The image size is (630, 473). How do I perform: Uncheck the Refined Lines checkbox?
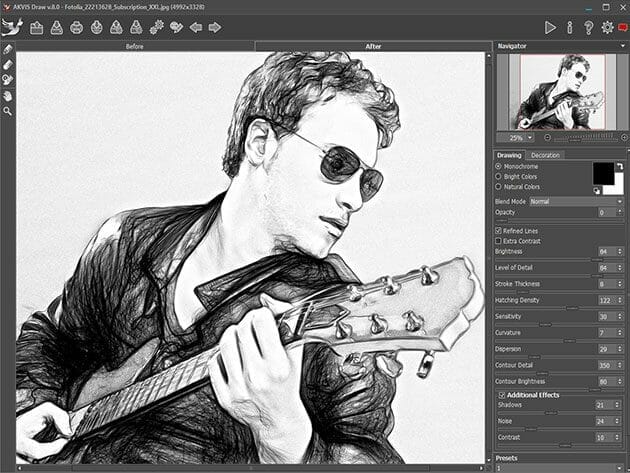(x=499, y=230)
